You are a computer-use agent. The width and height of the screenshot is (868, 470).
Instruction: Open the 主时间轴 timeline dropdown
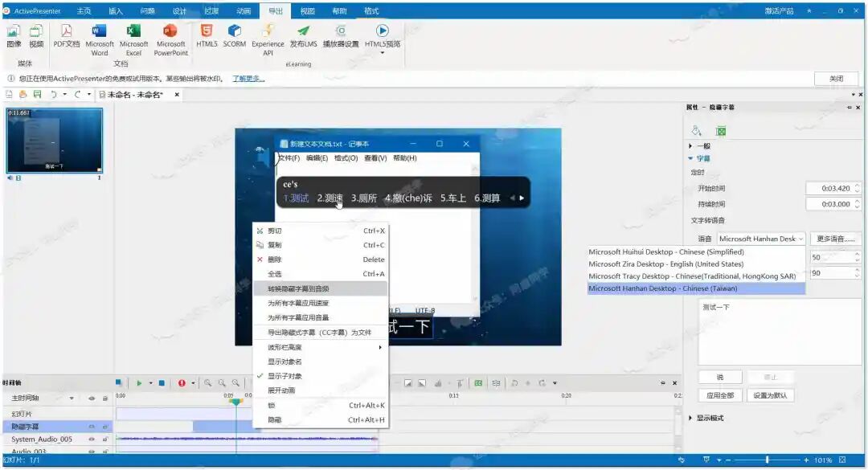72,398
